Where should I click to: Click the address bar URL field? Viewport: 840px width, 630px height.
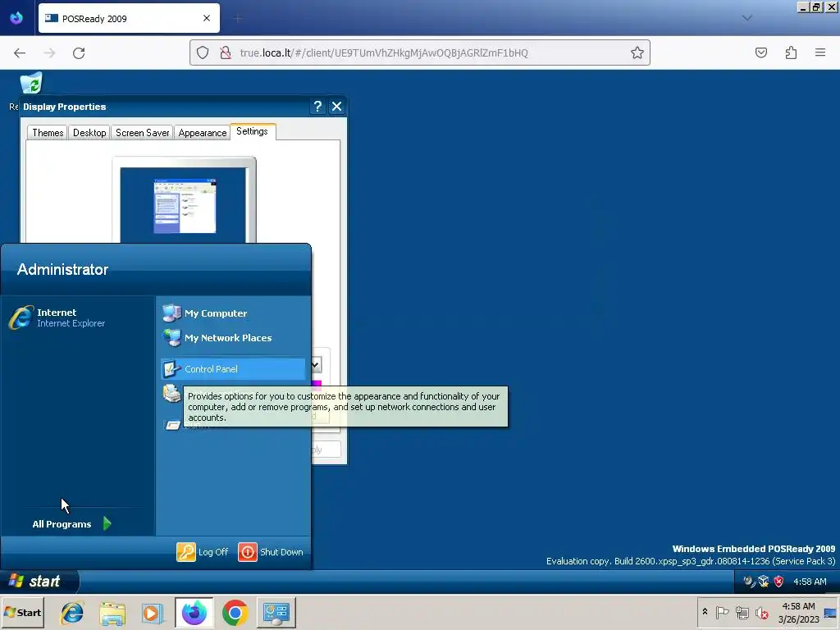point(419,52)
